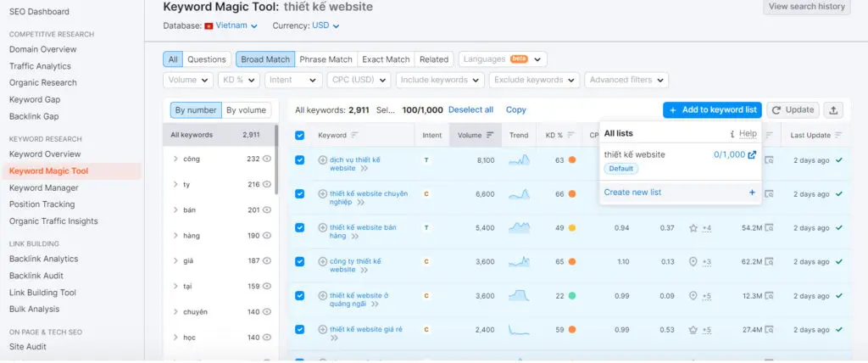This screenshot has height=363, width=868.
Task: Click the Deselect all link
Action: pos(470,110)
